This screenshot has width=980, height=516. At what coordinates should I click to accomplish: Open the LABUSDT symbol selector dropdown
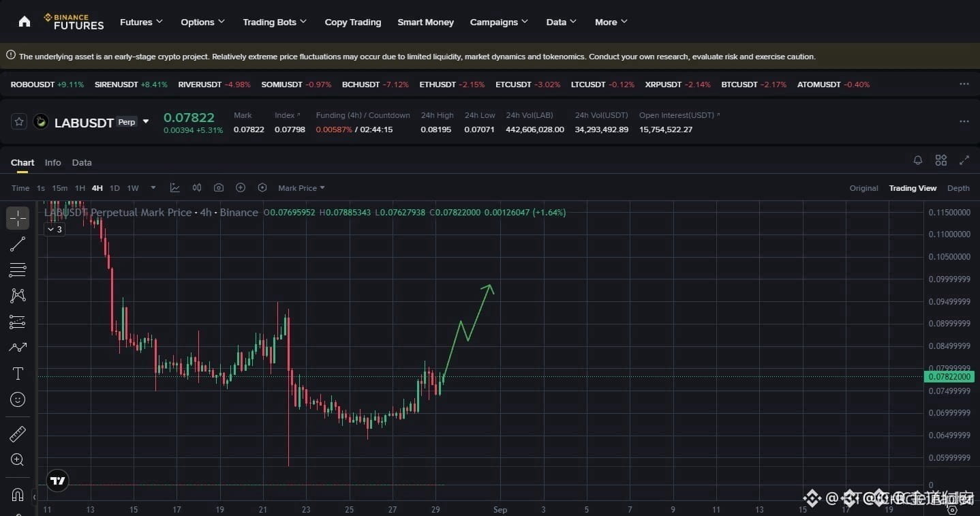click(x=146, y=122)
